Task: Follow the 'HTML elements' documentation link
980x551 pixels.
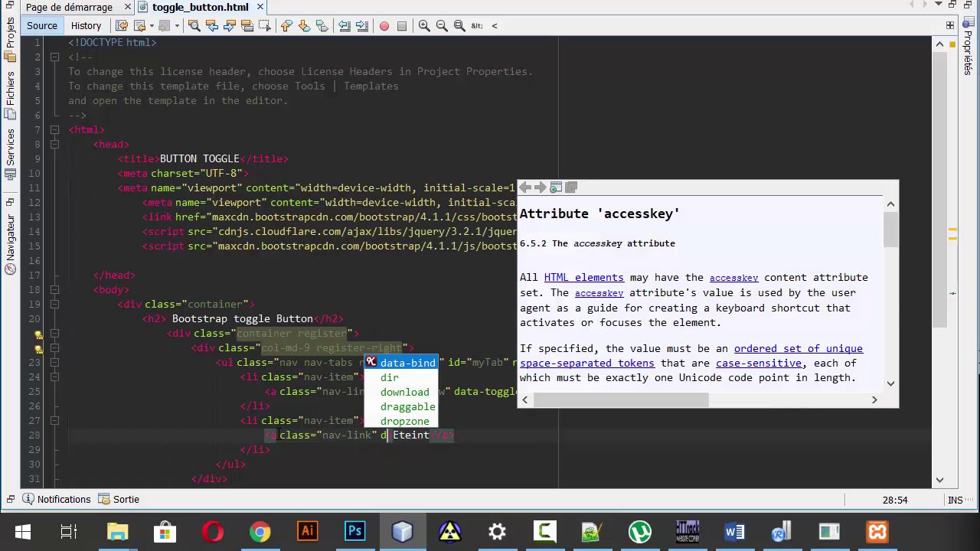Action: coord(583,277)
